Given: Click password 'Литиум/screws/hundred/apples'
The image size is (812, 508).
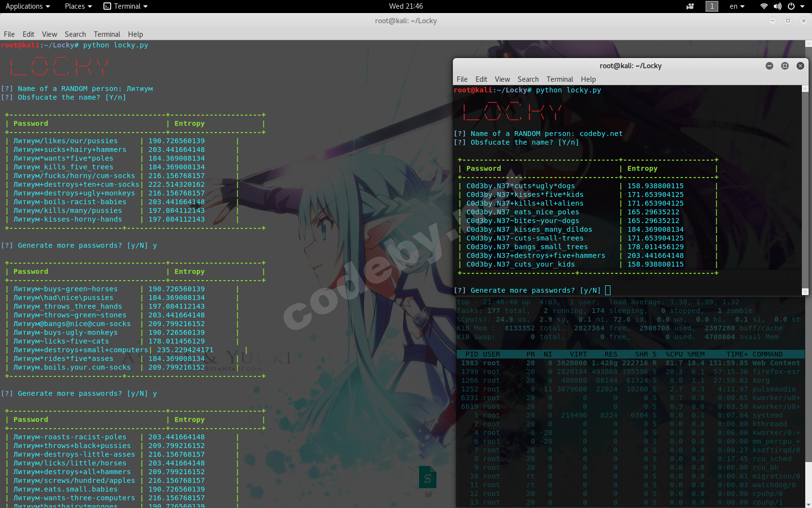Looking at the screenshot, I should 74,480.
